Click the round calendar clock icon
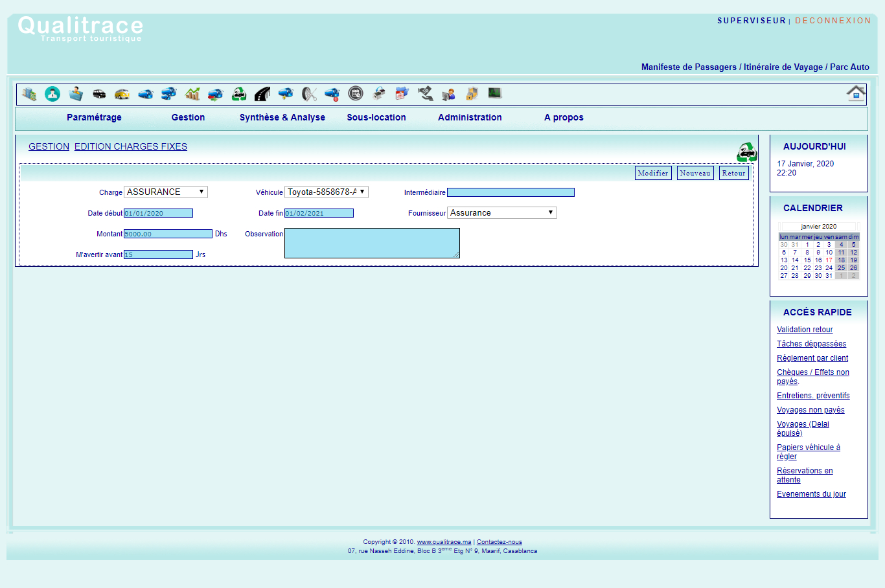 tap(356, 93)
